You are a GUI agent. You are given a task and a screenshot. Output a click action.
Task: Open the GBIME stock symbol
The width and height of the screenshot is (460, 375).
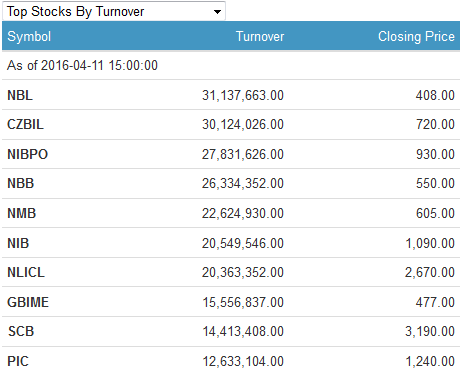[28, 302]
